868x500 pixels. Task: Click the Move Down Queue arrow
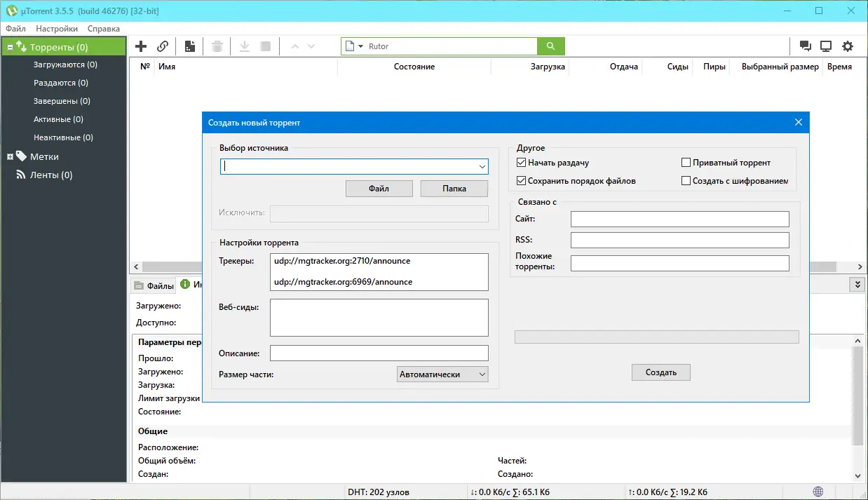(x=311, y=46)
